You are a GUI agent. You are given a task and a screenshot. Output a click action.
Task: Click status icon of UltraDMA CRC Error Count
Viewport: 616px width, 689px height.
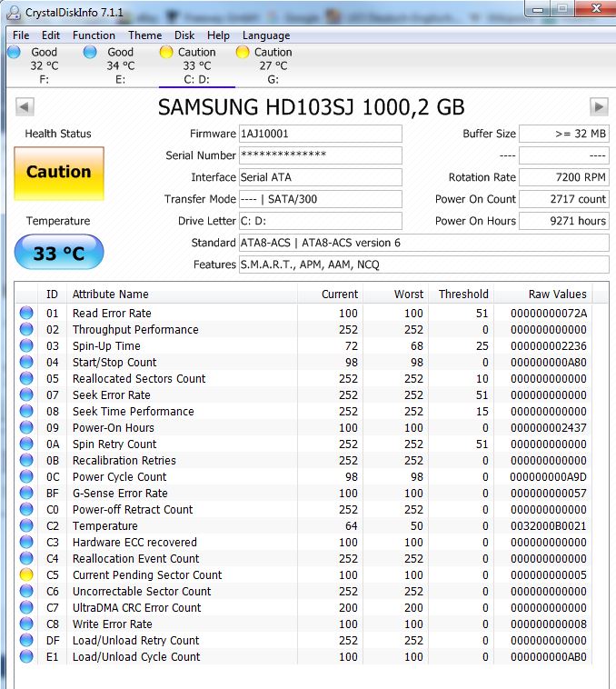pos(26,607)
